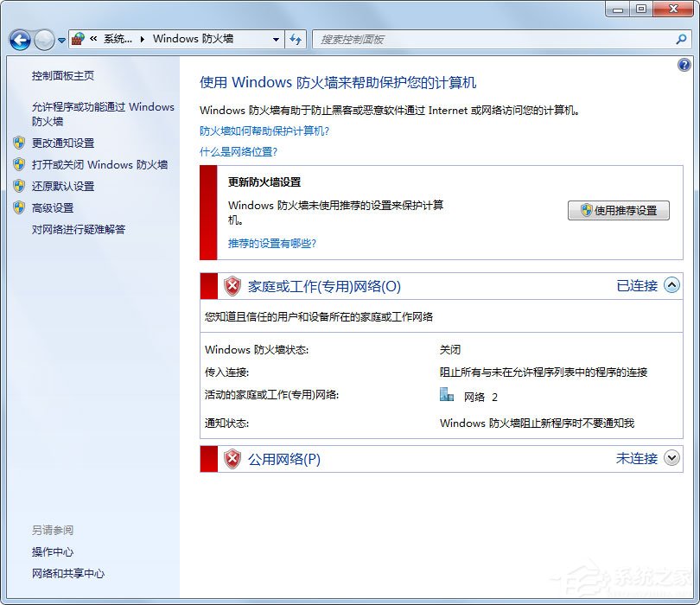Image resolution: width=700 pixels, height=605 pixels.
Task: Click the shield icon beside 更改通知设置
Action: (x=19, y=143)
